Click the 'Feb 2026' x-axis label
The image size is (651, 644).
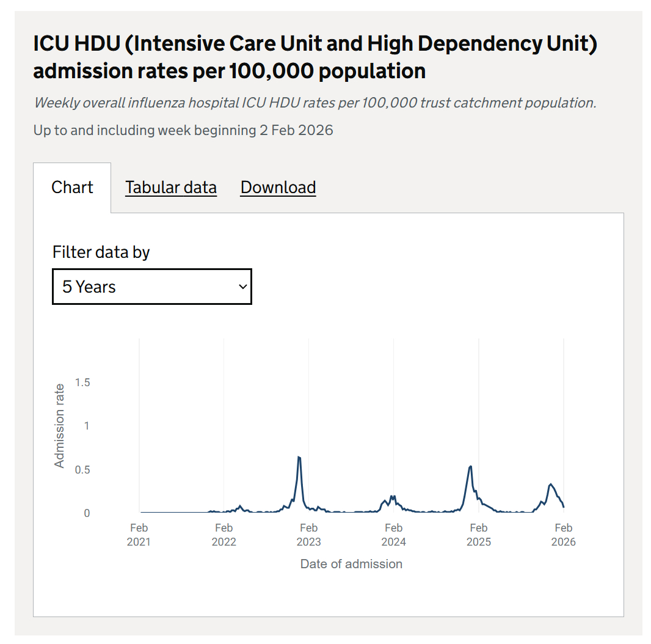(563, 535)
